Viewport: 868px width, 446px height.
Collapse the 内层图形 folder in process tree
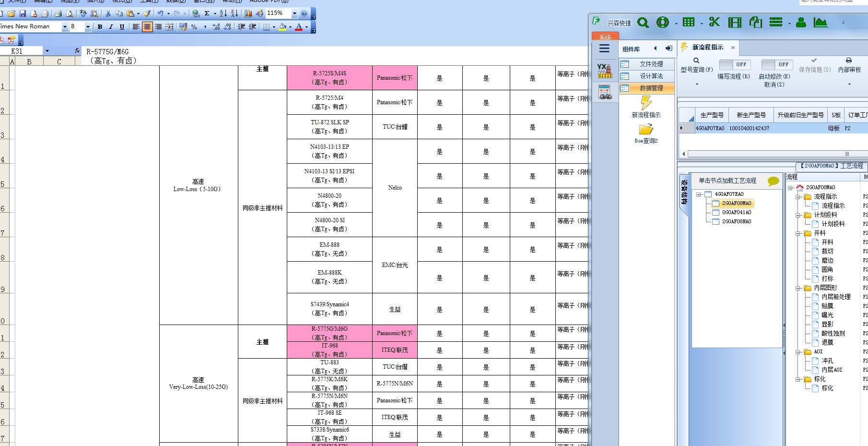point(798,288)
